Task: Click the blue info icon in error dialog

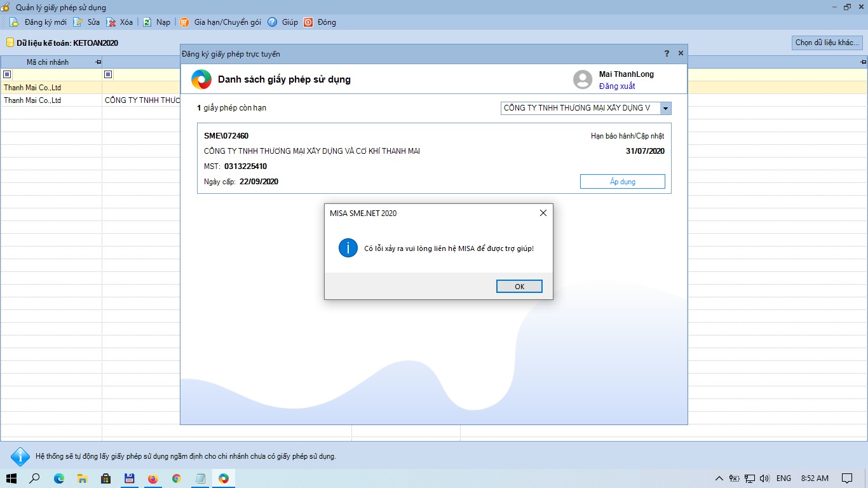Action: 348,248
